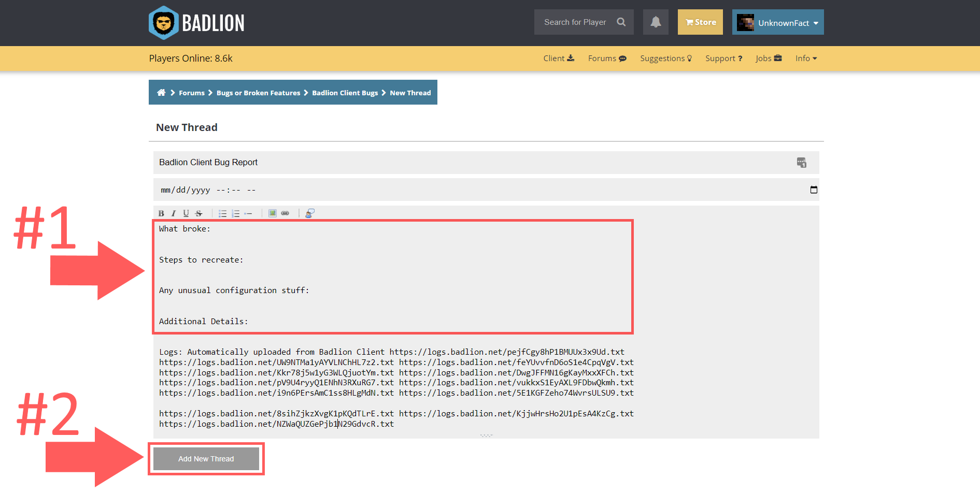This screenshot has height=494, width=980.
Task: Insert a numbered list
Action: [235, 213]
